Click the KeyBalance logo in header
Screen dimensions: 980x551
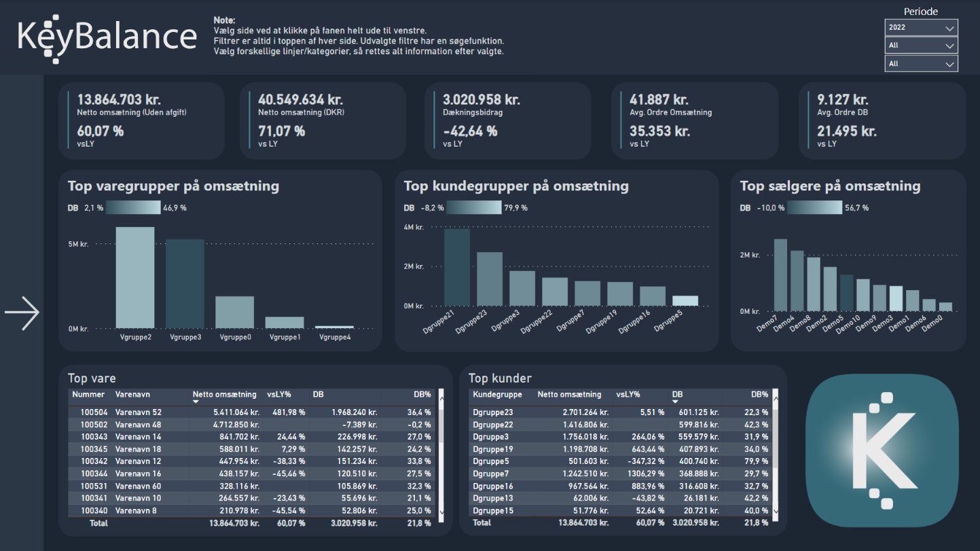pos(107,37)
